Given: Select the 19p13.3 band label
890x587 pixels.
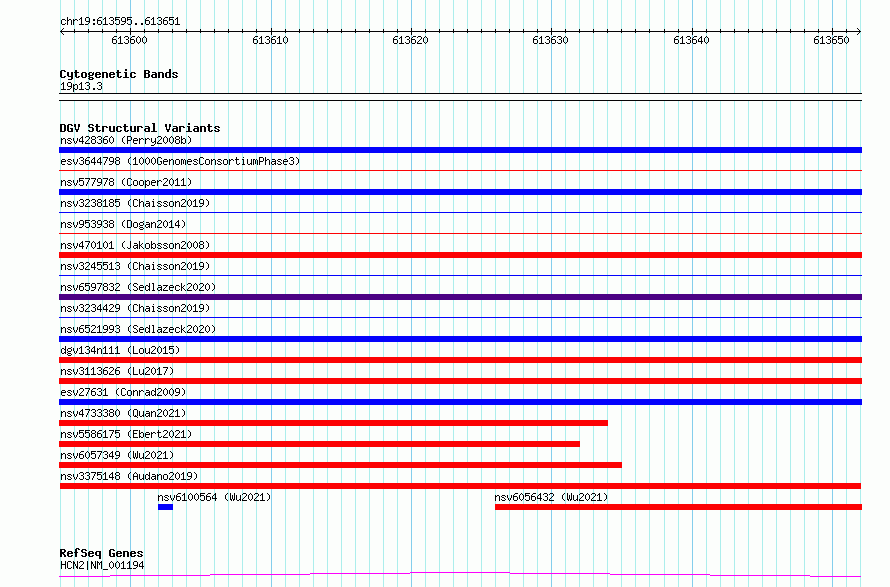Looking at the screenshot, I should click(x=81, y=86).
